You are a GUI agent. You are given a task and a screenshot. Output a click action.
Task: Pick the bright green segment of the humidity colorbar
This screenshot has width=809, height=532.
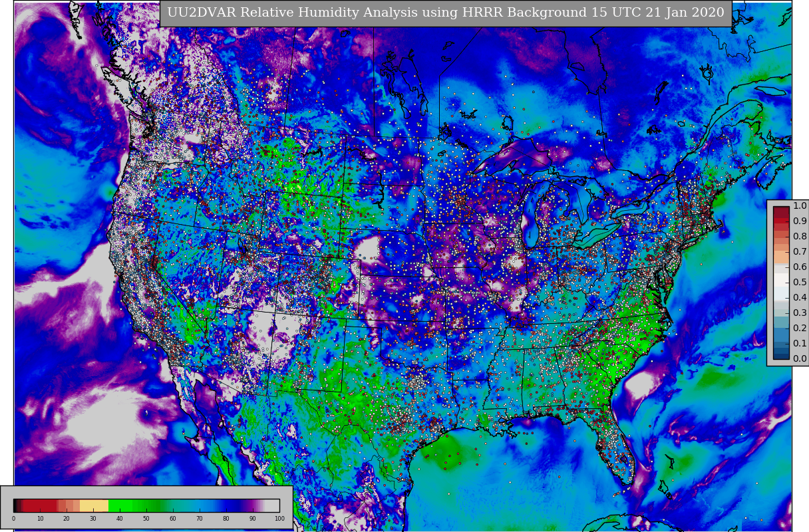[x=121, y=505]
